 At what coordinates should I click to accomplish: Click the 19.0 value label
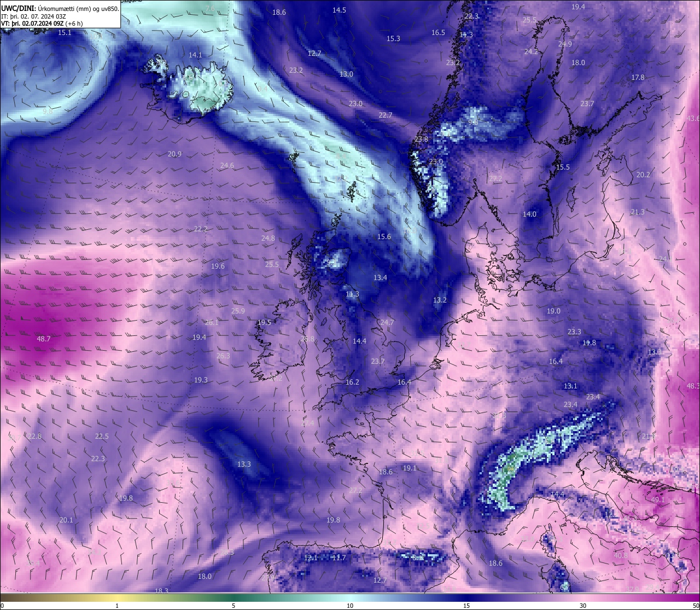[x=553, y=311]
